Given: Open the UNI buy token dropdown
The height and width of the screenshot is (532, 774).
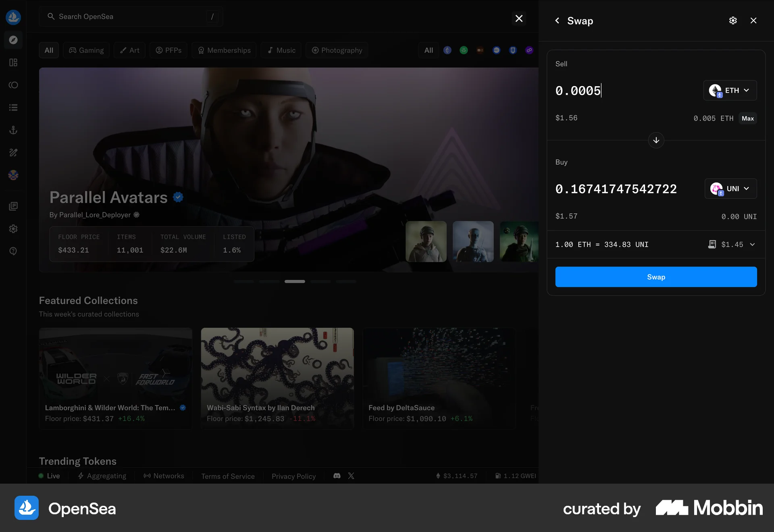Looking at the screenshot, I should (730, 188).
